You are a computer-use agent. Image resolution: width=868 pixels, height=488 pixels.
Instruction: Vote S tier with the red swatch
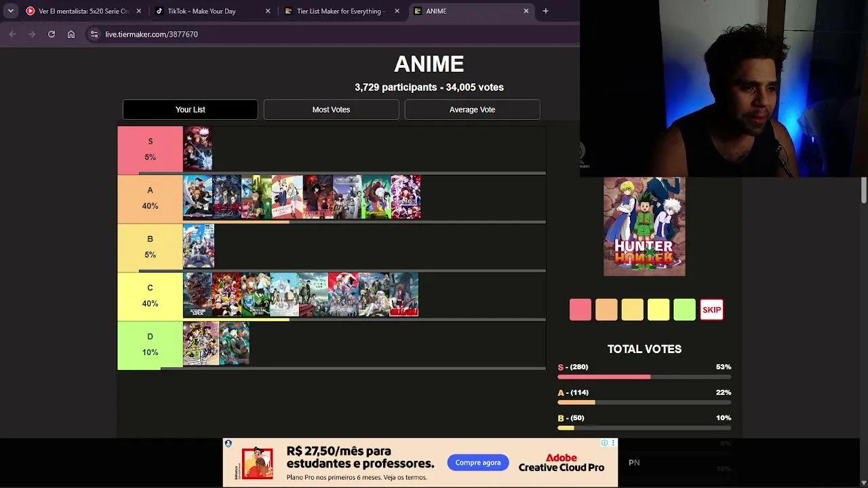coord(580,310)
